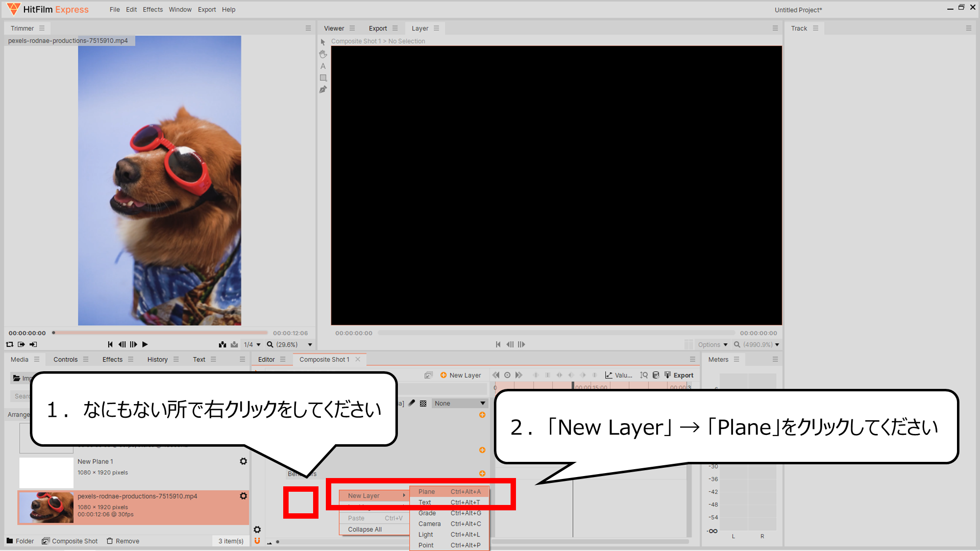Open the Effects menu in menu bar
Image resolution: width=980 pixels, height=551 pixels.
(x=153, y=9)
